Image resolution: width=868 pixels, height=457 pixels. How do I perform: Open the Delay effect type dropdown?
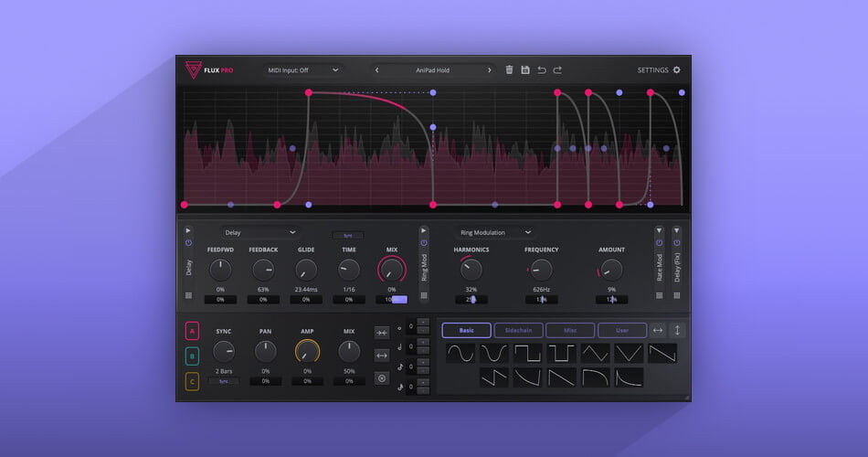click(x=260, y=232)
